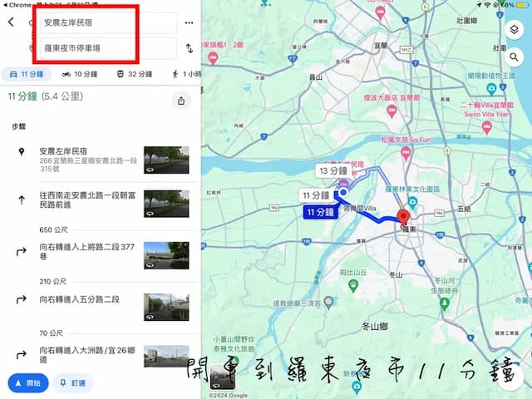This screenshot has width=532, height=399.
Task: Tap the back arrow in directions panel
Action: (11, 22)
